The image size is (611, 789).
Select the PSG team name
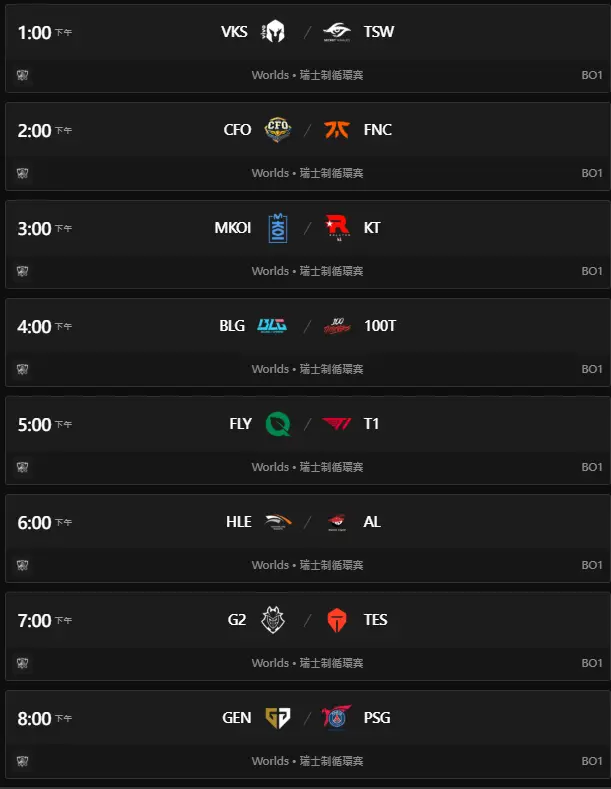(377, 718)
